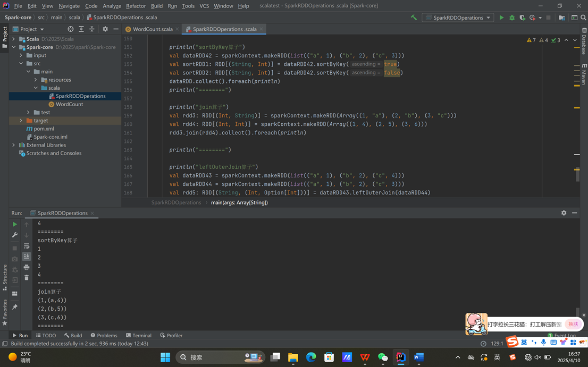Viewport: 588px width, 367px height.
Task: Open the Analyze menu
Action: (112, 6)
